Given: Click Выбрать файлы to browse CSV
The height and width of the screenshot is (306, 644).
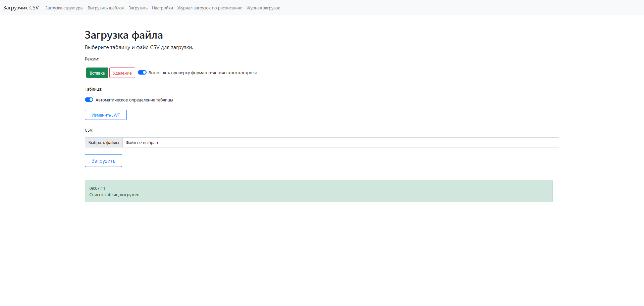Looking at the screenshot, I should point(104,143).
